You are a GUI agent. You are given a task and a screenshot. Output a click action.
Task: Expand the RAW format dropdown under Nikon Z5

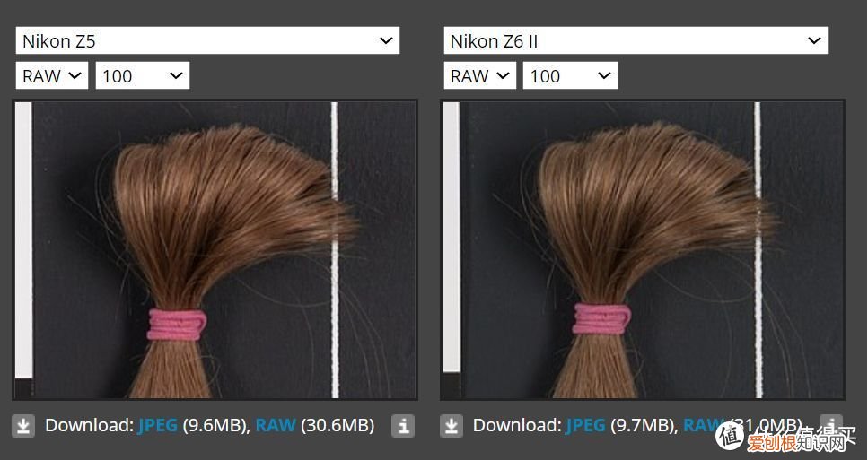[51, 75]
